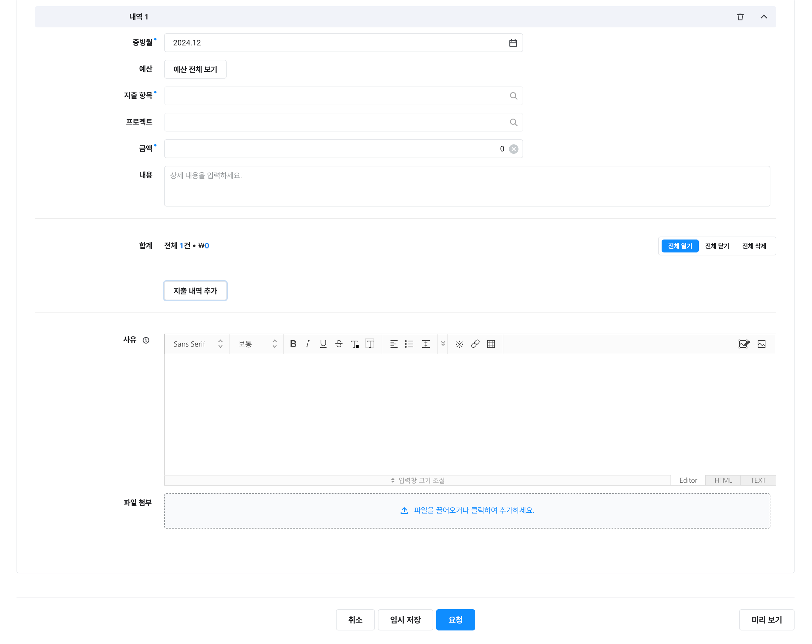Click the blue 요청 submit button
Image resolution: width=812 pixels, height=644 pixels.
point(455,620)
